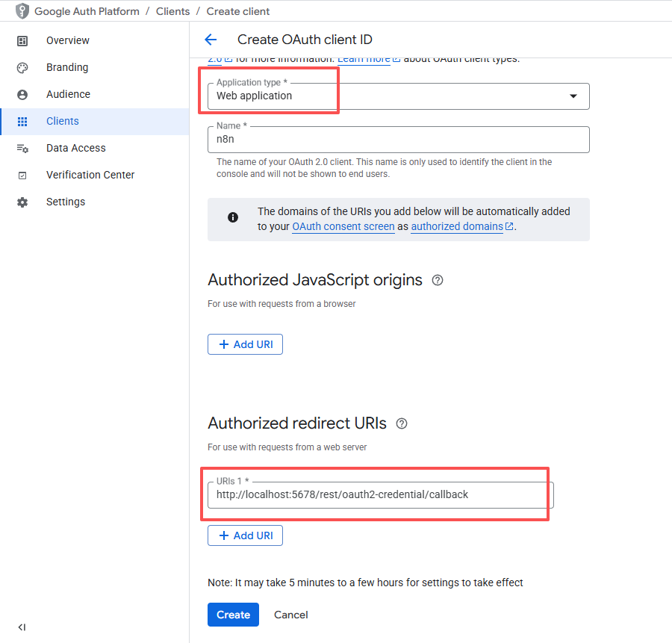Click the Audience person icon

click(22, 95)
